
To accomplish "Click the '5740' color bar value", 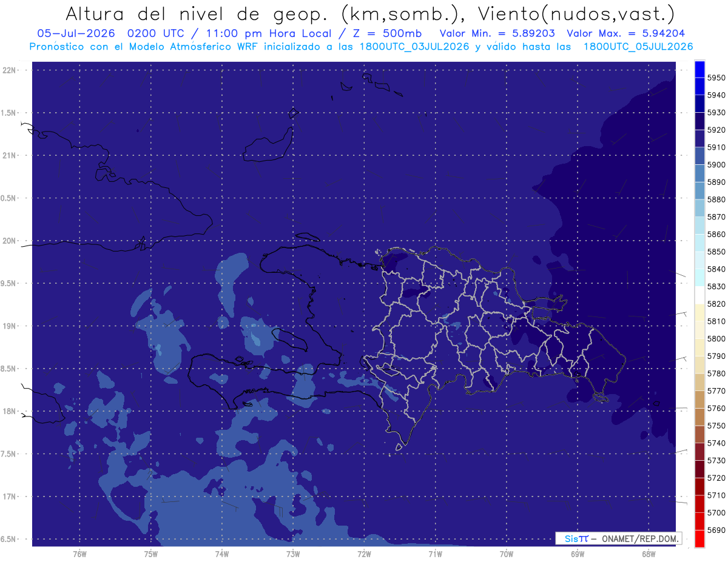I will coord(716,443).
